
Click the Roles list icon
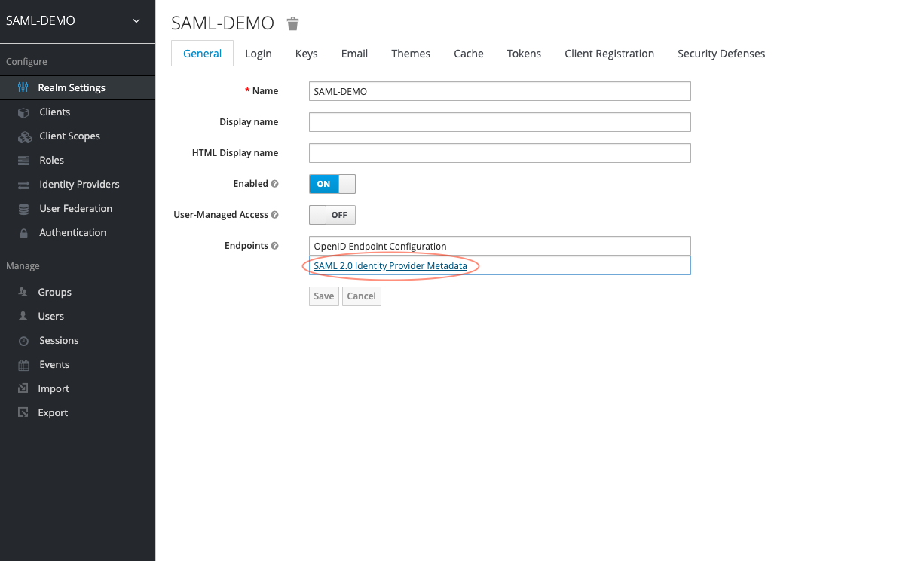[x=23, y=161]
